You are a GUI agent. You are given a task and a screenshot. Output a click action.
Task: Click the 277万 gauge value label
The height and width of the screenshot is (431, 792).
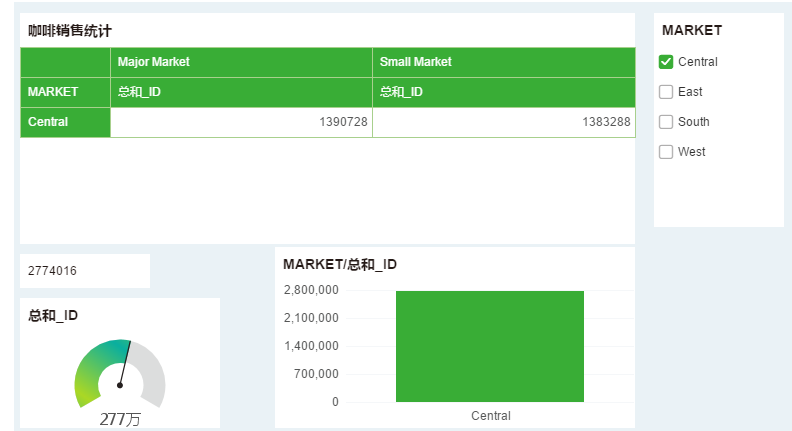pos(120,419)
